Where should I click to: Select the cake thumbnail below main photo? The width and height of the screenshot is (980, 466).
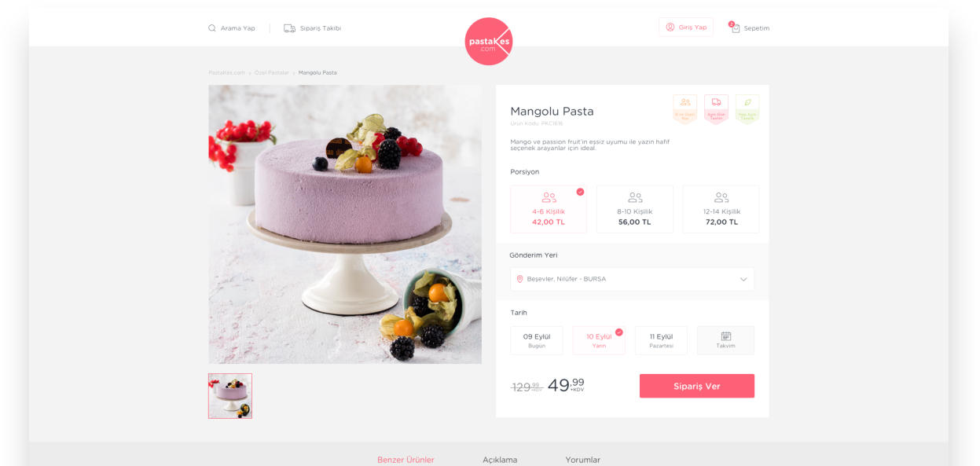[230, 396]
